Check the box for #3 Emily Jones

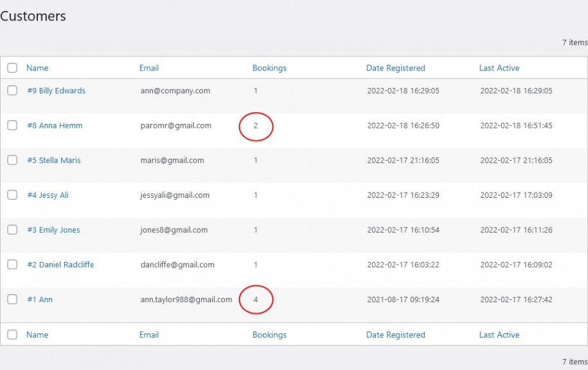[x=12, y=229]
